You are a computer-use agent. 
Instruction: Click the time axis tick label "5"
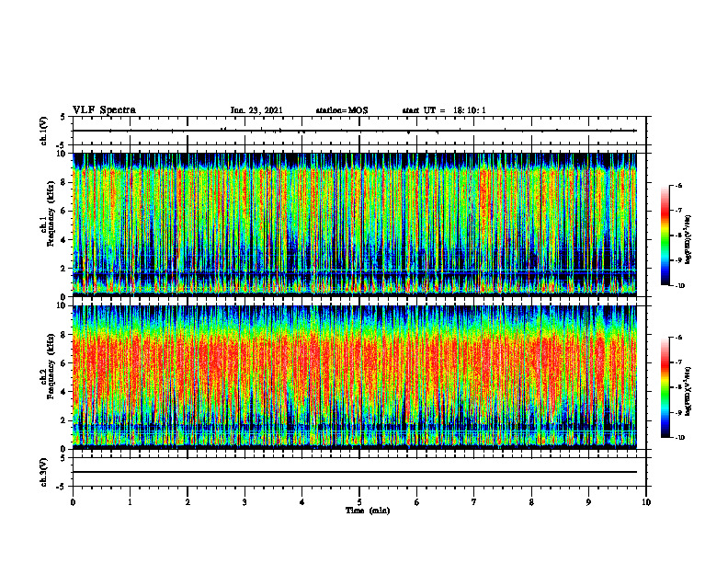click(x=359, y=502)
